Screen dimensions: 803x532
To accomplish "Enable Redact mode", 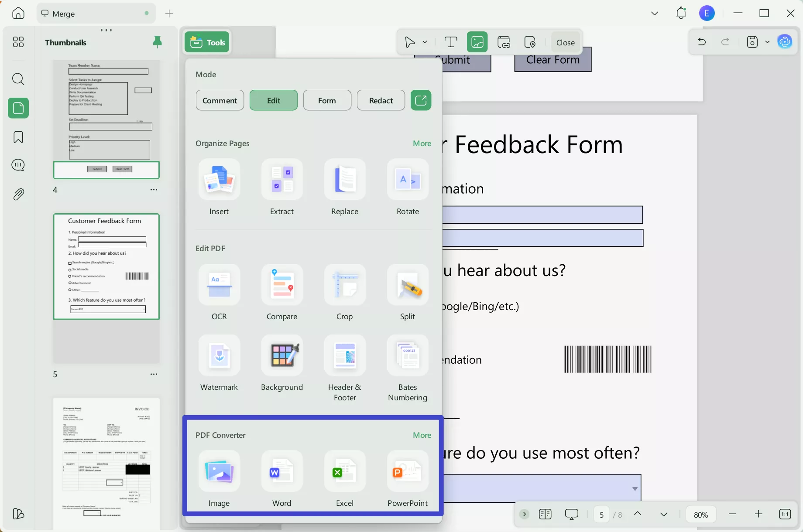I will click(381, 100).
